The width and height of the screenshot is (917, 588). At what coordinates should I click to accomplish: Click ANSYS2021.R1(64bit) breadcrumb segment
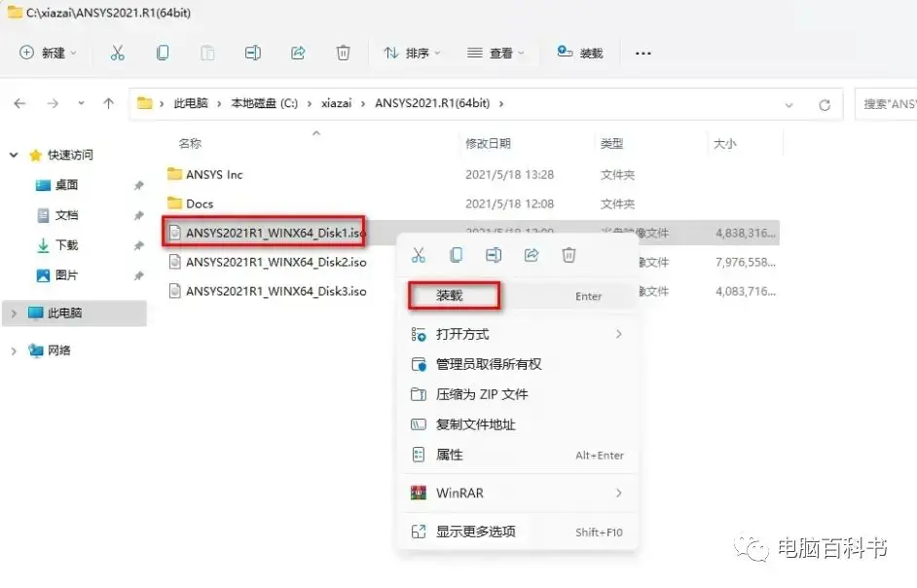pyautogui.click(x=432, y=103)
